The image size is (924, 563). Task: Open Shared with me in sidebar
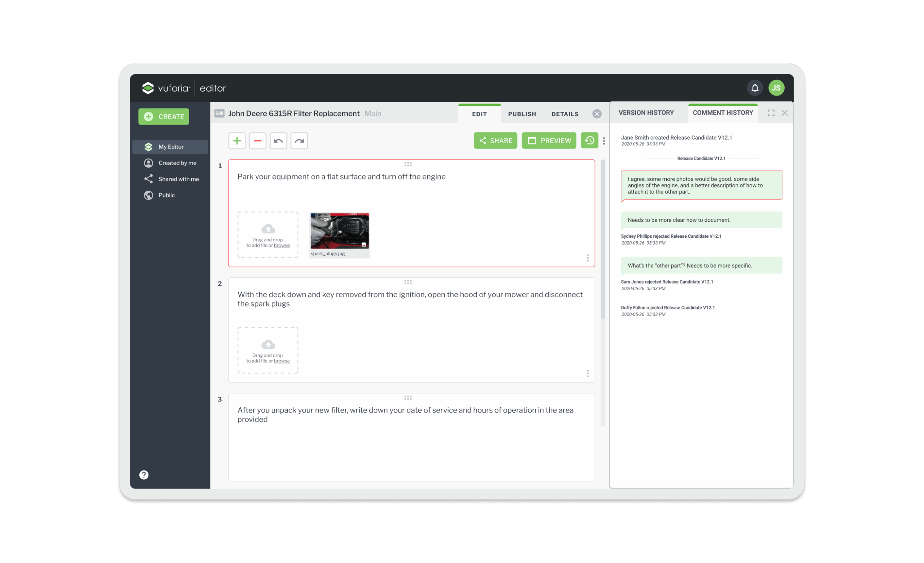[179, 179]
